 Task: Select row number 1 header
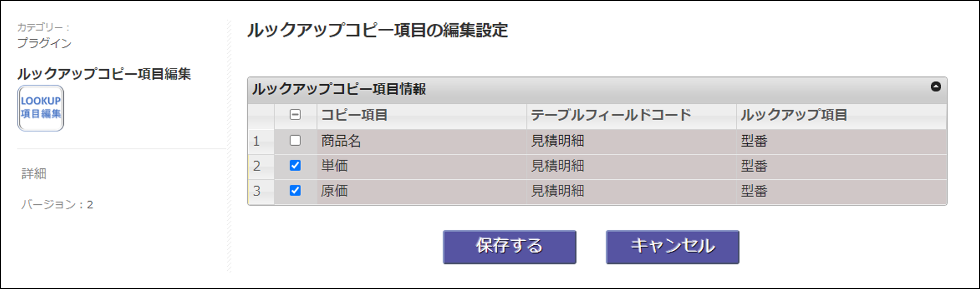(261, 141)
